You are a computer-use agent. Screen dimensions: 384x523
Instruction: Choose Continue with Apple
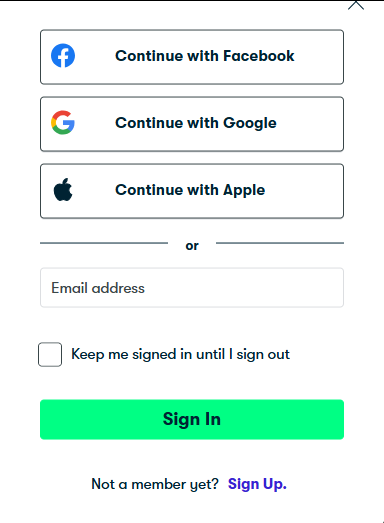coord(192,191)
